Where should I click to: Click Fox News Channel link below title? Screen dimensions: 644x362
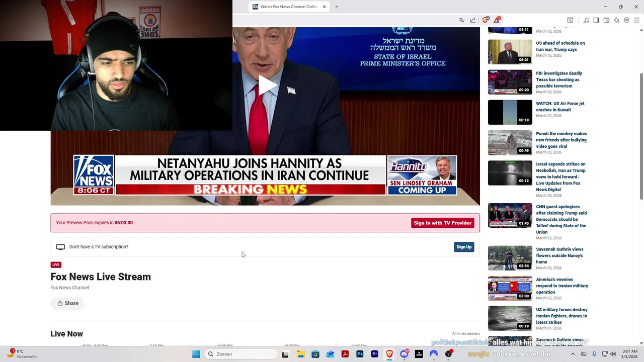(x=69, y=288)
